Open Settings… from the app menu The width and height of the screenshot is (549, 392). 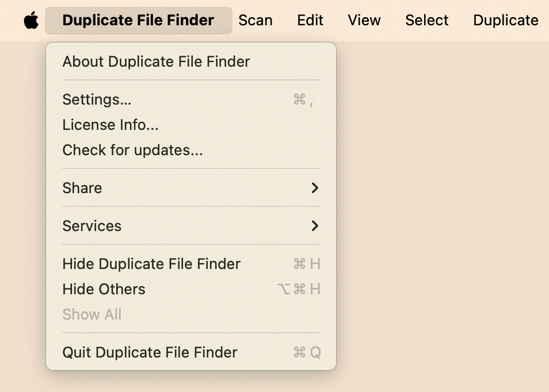tap(97, 99)
